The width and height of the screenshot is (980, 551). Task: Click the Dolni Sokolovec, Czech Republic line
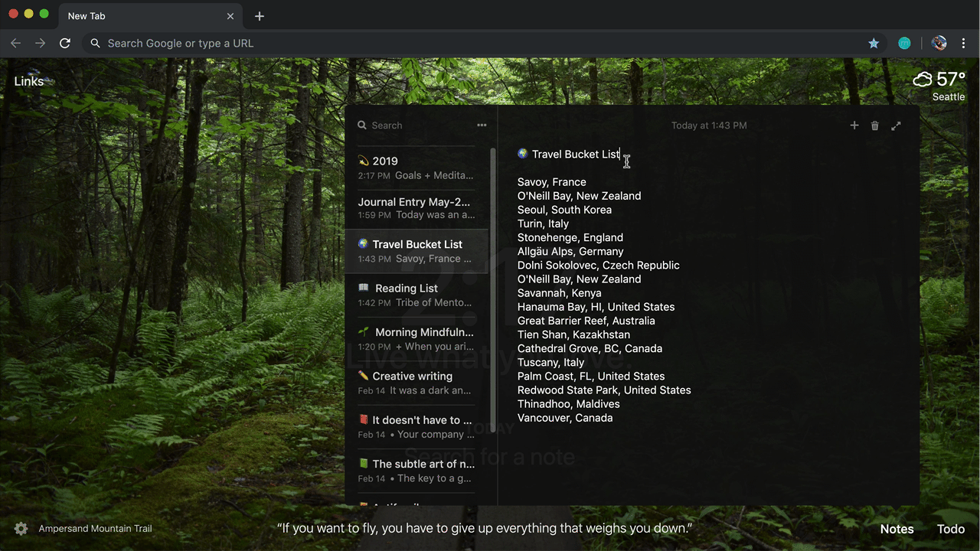click(x=598, y=265)
